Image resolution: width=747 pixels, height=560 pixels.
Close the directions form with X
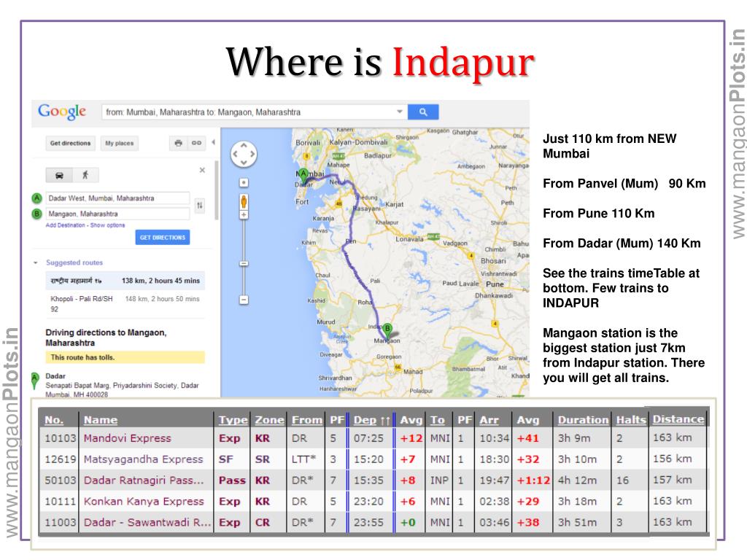[x=203, y=170]
